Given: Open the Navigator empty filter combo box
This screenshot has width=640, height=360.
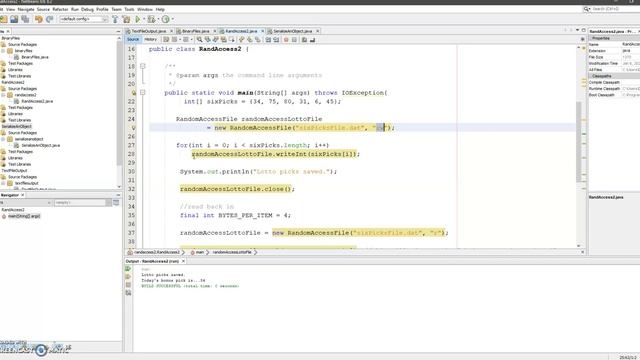Looking at the screenshot, I should (x=83, y=202).
